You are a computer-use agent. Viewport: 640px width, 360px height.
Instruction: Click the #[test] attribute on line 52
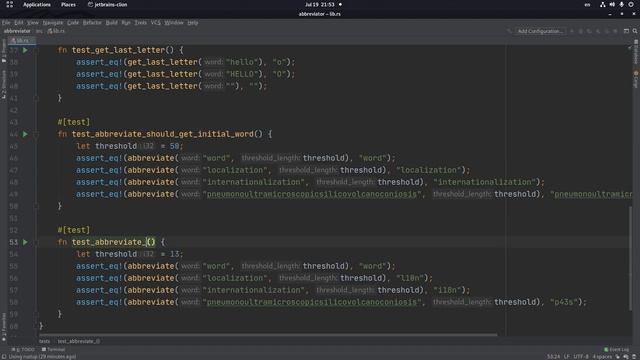(73, 230)
